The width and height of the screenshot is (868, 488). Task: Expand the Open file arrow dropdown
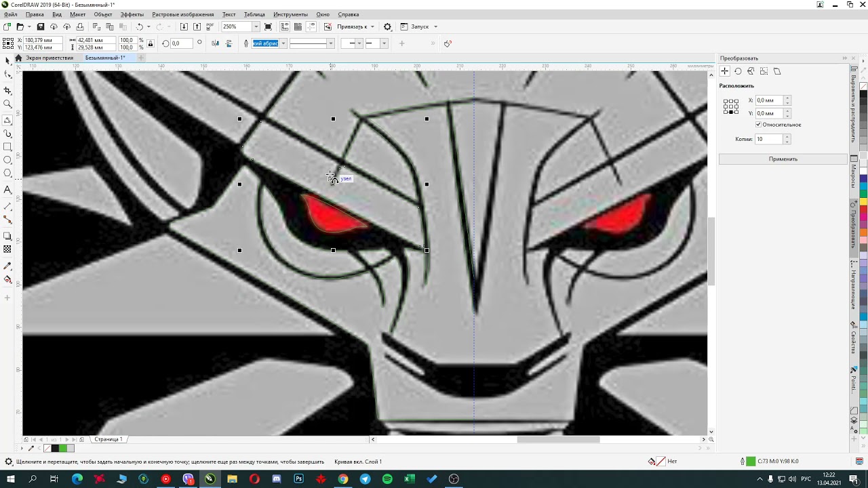click(28, 26)
